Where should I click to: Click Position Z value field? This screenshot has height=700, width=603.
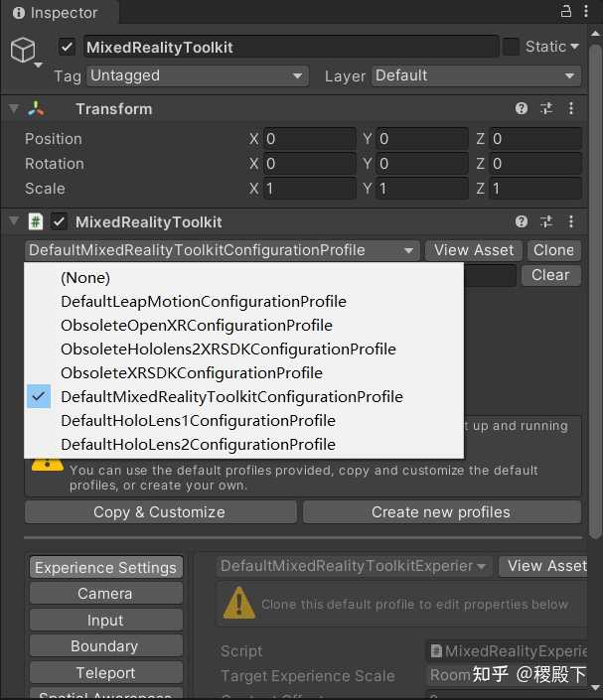535,139
